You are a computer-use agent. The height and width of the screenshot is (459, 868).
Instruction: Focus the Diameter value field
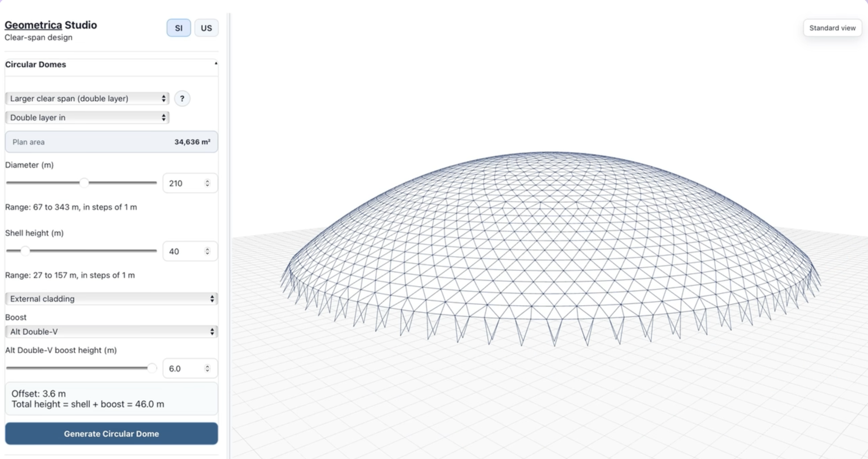click(190, 183)
